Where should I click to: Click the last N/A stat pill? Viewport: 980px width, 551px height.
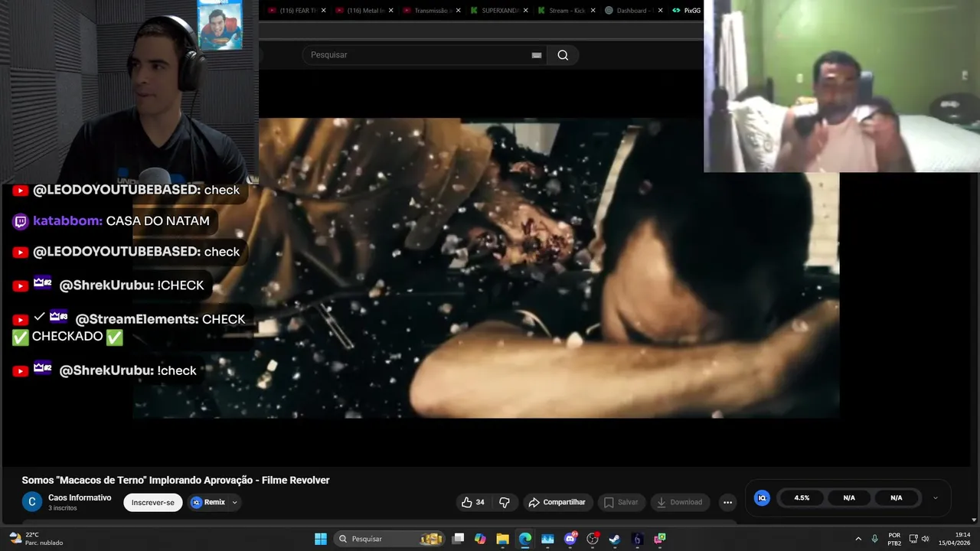tap(897, 497)
